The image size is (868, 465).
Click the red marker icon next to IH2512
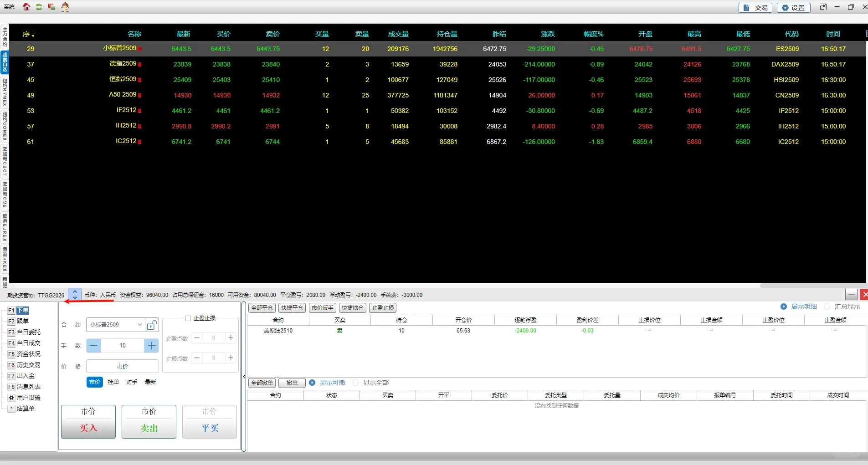pyautogui.click(x=139, y=126)
